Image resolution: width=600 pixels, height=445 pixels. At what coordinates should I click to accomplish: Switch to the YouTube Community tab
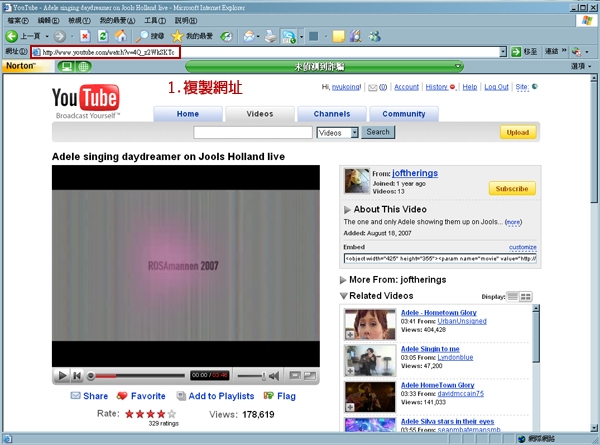pyautogui.click(x=404, y=114)
